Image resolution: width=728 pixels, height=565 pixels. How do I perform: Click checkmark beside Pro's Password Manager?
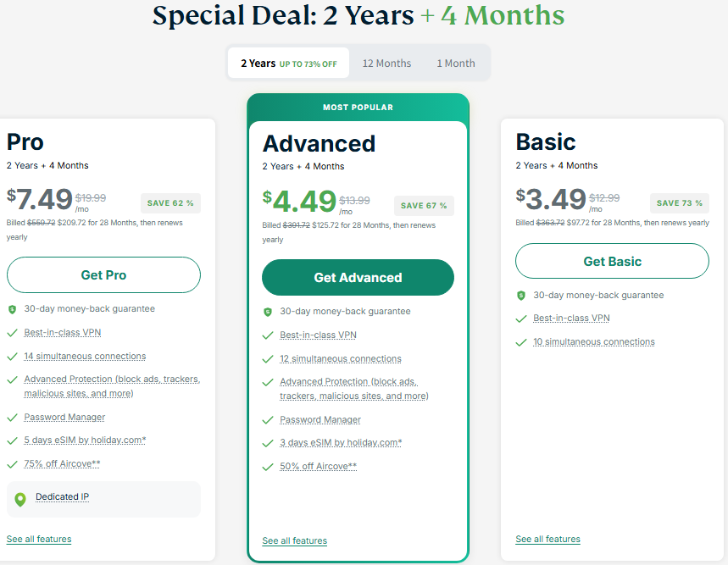point(13,418)
